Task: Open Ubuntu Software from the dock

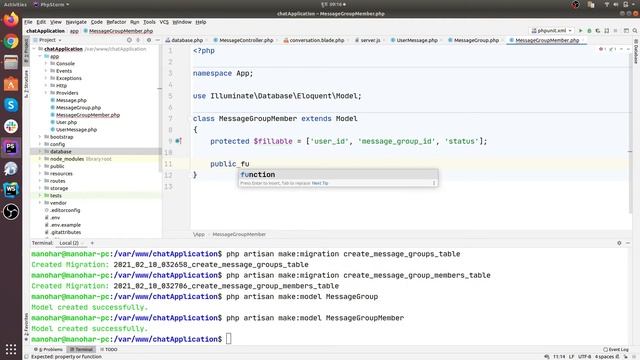Action: pyautogui.click(x=11, y=84)
